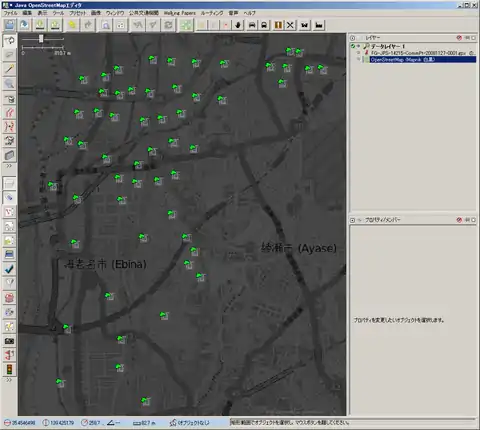Viewport: 480px width, 430px height.
Task: Expand hidden sidebar items via bottom double-chevron
Action: click(9, 380)
